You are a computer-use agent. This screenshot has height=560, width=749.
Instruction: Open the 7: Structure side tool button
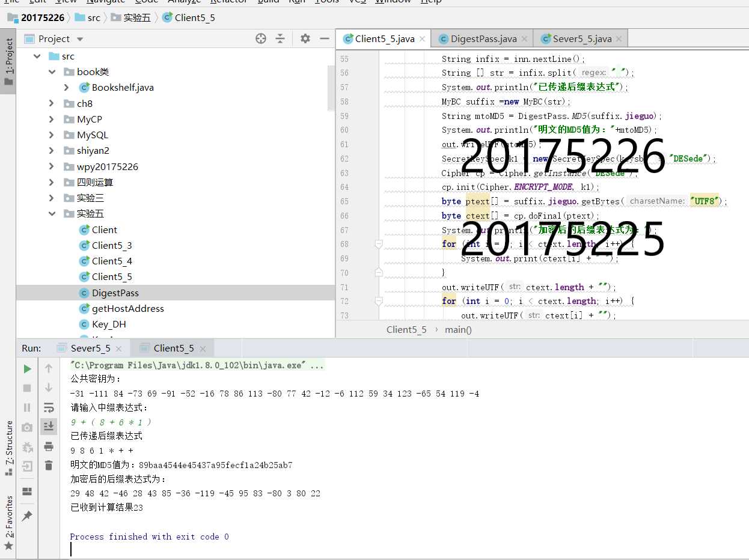tap(8, 447)
